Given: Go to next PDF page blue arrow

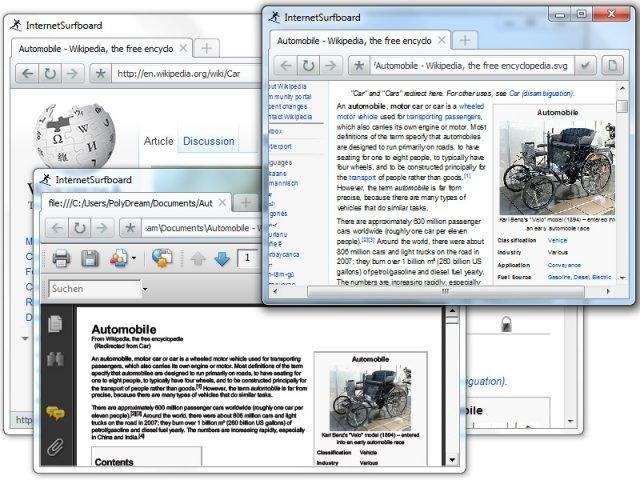Looking at the screenshot, I should point(222,258).
